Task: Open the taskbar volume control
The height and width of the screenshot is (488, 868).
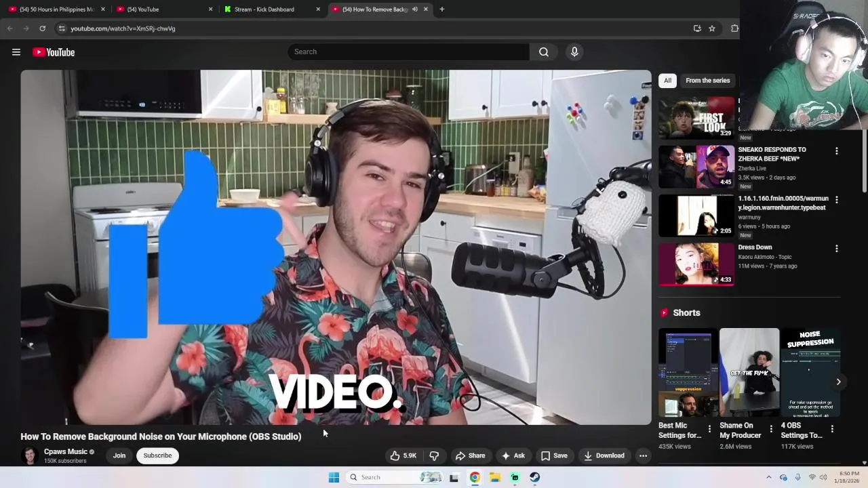Action: coord(823,477)
